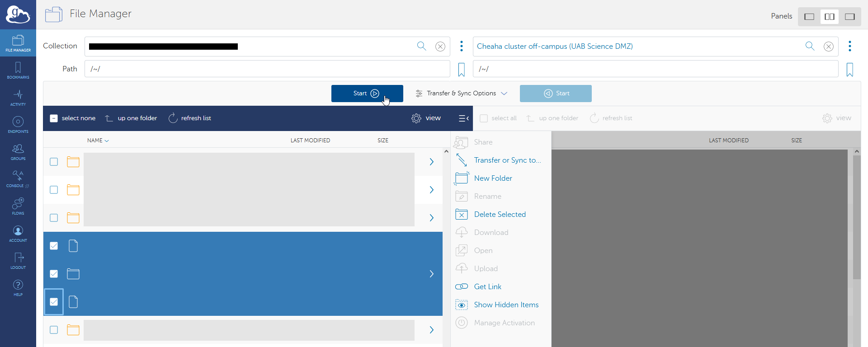Open Flows from the sidebar

coord(18,206)
